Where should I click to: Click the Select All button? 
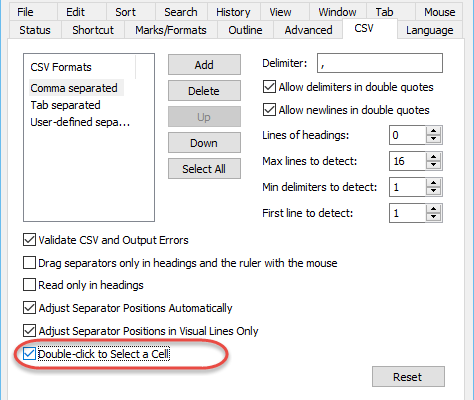(204, 169)
